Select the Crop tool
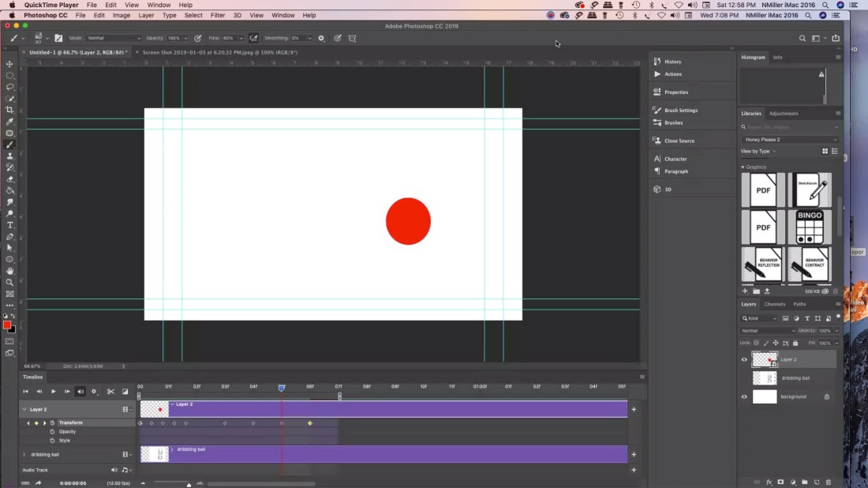 10,111
